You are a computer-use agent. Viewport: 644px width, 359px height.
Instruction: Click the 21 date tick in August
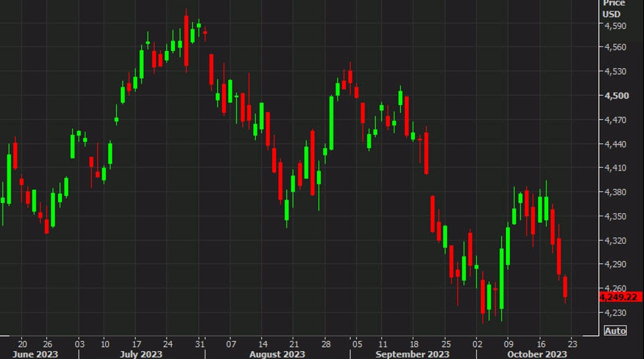click(294, 344)
